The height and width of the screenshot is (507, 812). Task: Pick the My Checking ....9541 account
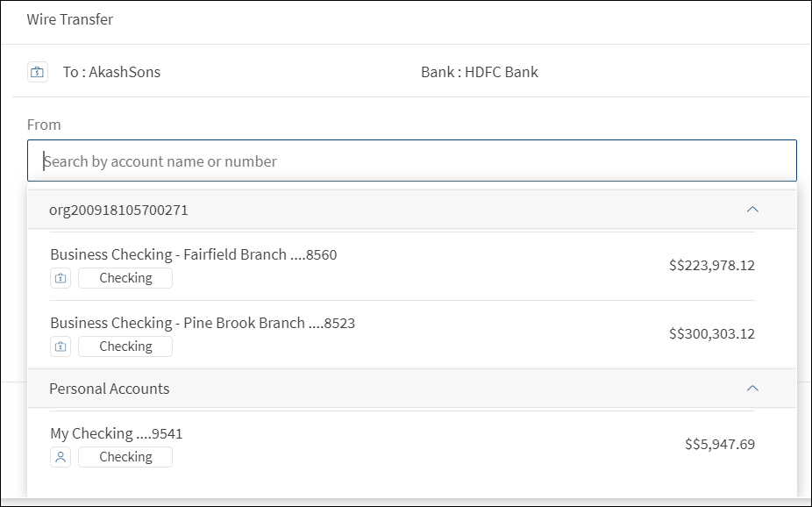pyautogui.click(x=117, y=434)
